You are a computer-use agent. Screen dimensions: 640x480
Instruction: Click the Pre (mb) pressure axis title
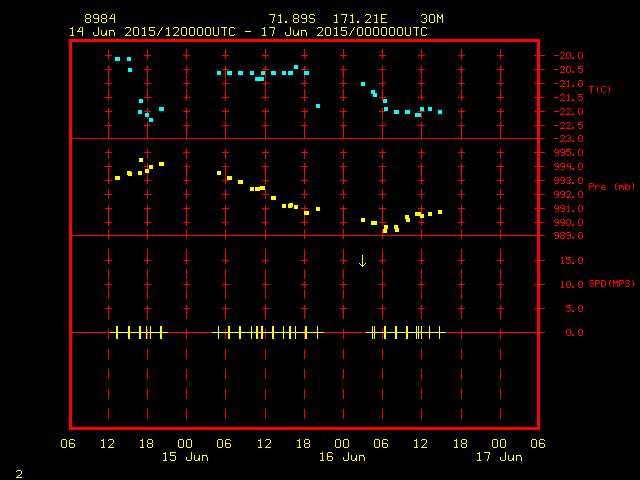(x=611, y=187)
